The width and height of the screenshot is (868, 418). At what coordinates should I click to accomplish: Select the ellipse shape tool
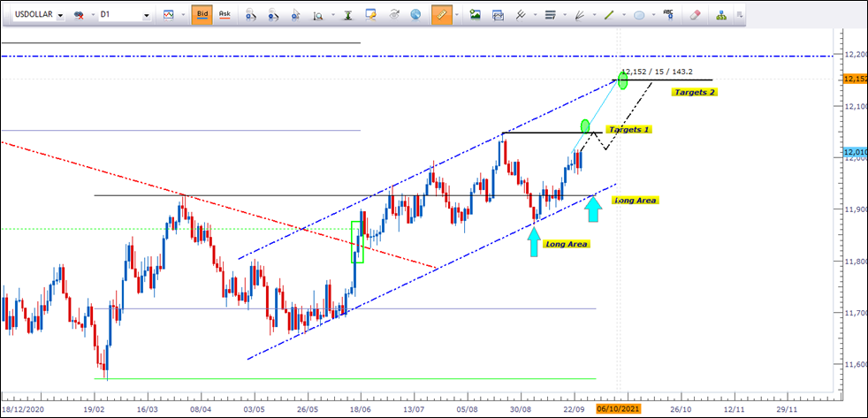pyautogui.click(x=638, y=15)
